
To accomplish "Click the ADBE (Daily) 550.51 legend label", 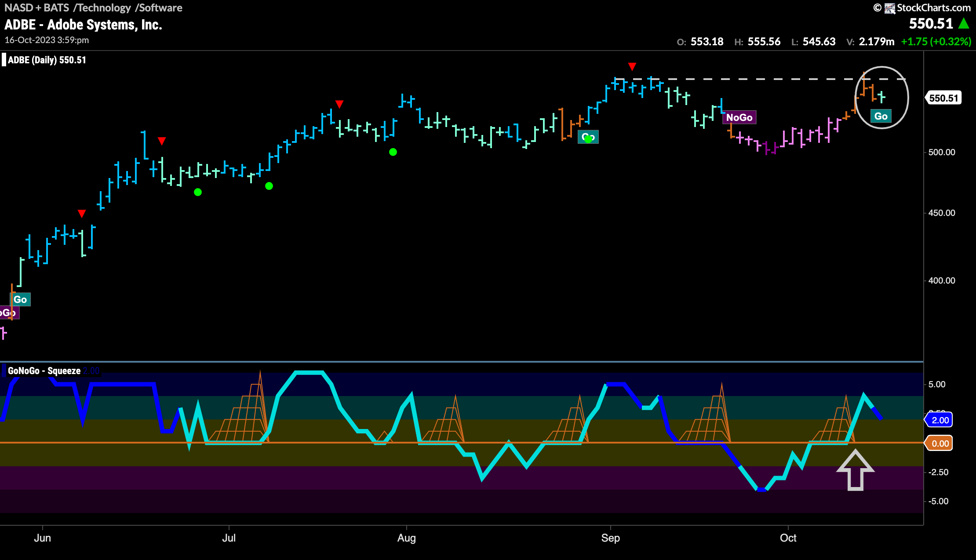I will pyautogui.click(x=47, y=60).
